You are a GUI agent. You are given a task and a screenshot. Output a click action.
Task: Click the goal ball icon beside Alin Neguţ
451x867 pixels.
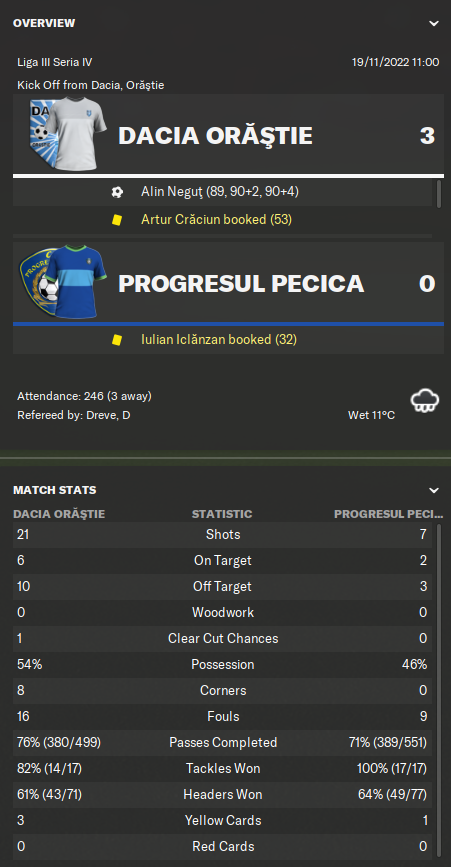point(117,192)
